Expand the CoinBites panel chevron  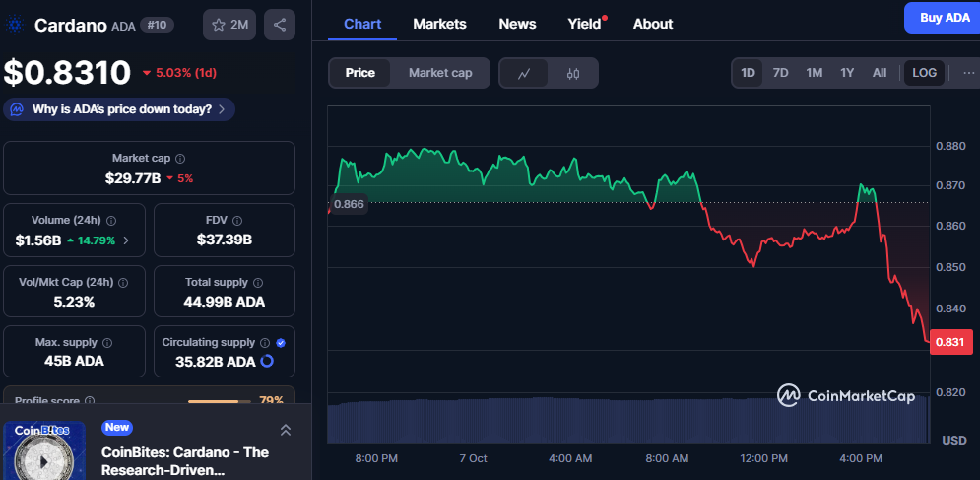[286, 430]
